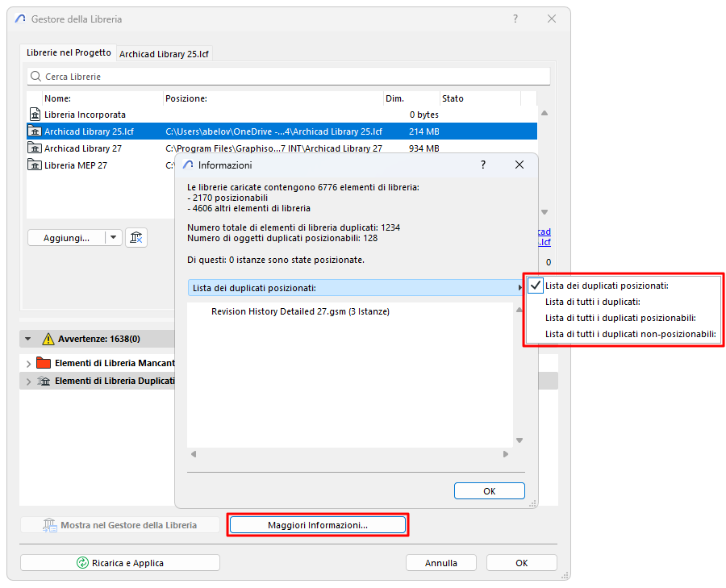Click the 0 bytes size cell
726x588 pixels.
(x=424, y=115)
